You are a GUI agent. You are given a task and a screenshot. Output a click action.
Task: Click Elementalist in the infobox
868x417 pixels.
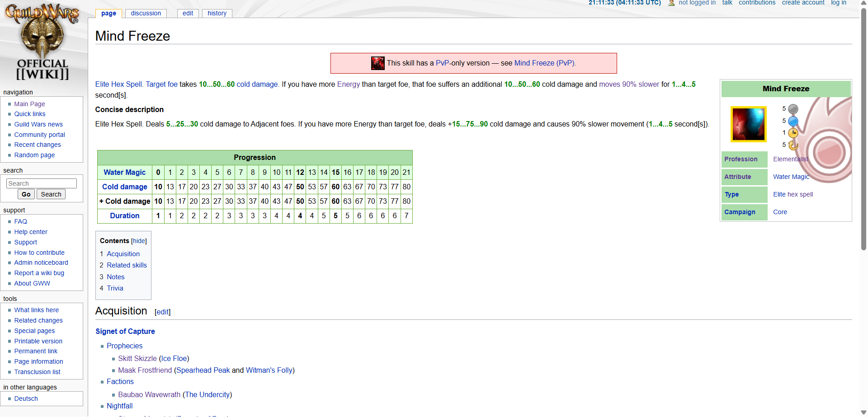(791, 159)
